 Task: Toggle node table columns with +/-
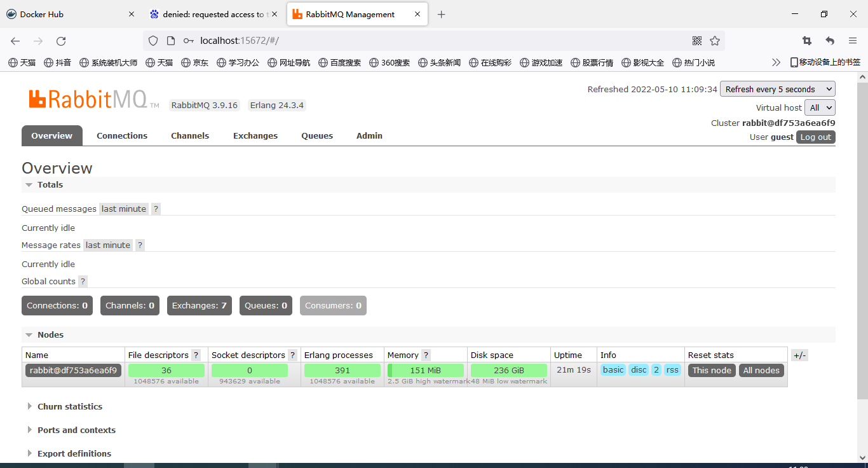tap(799, 355)
